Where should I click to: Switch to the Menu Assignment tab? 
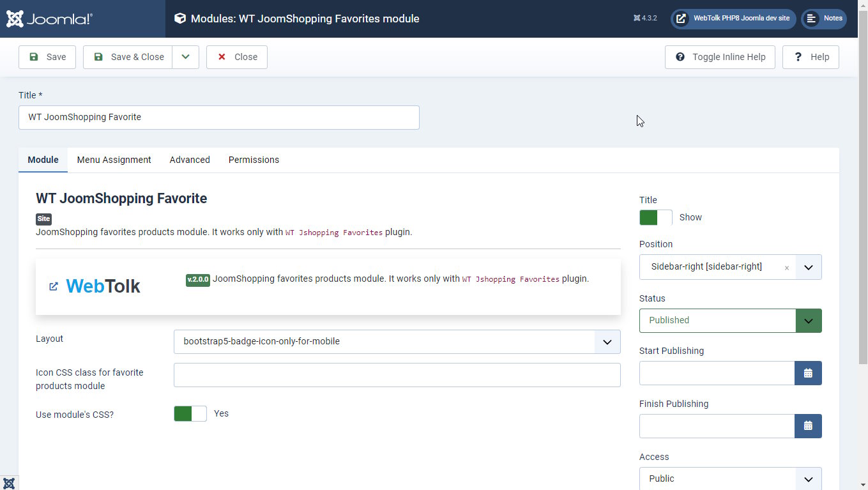114,160
